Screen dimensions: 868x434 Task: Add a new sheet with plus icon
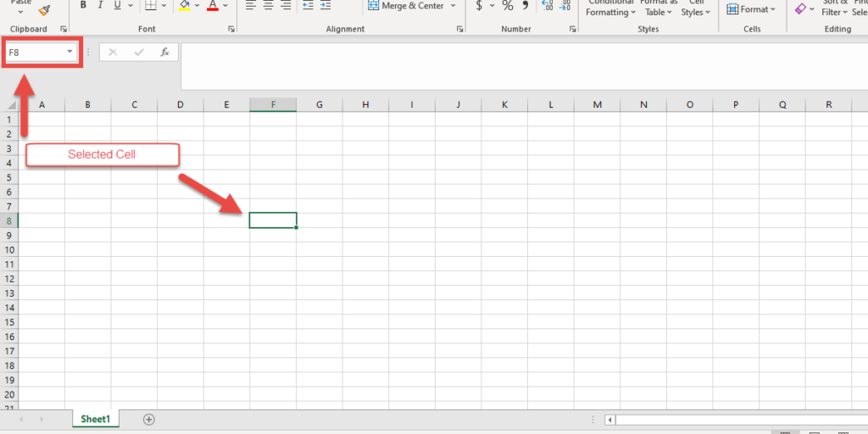pos(148,420)
